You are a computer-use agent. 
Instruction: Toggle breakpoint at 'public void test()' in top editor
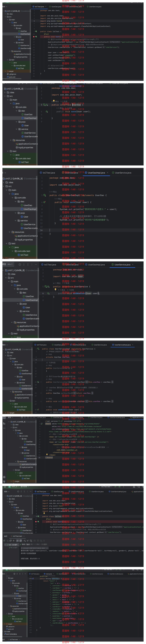click(x=34, y=37)
